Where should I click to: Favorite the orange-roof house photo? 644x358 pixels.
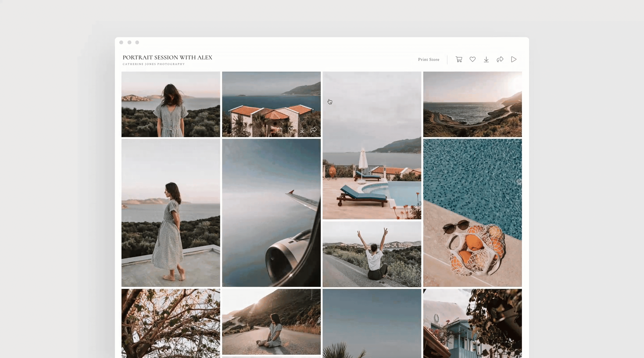click(x=291, y=130)
